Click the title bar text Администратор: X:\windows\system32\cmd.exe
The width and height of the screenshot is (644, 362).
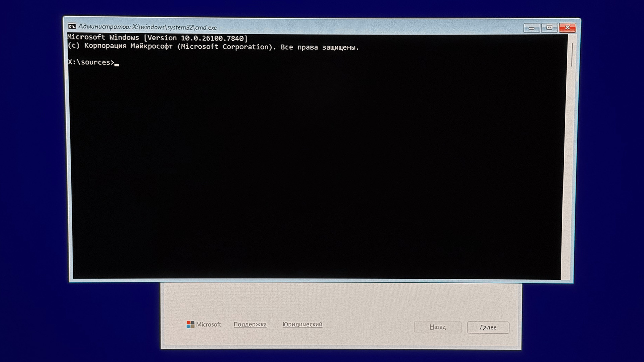[x=148, y=27]
